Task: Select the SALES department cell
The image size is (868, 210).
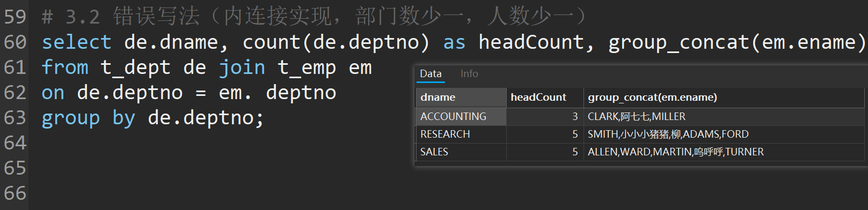Action: 461,152
